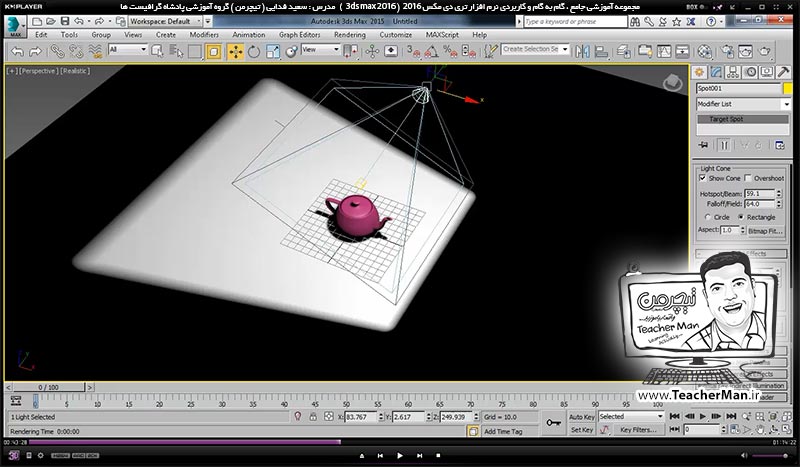
Task: Open the Motion command panel tab
Action: click(x=750, y=72)
